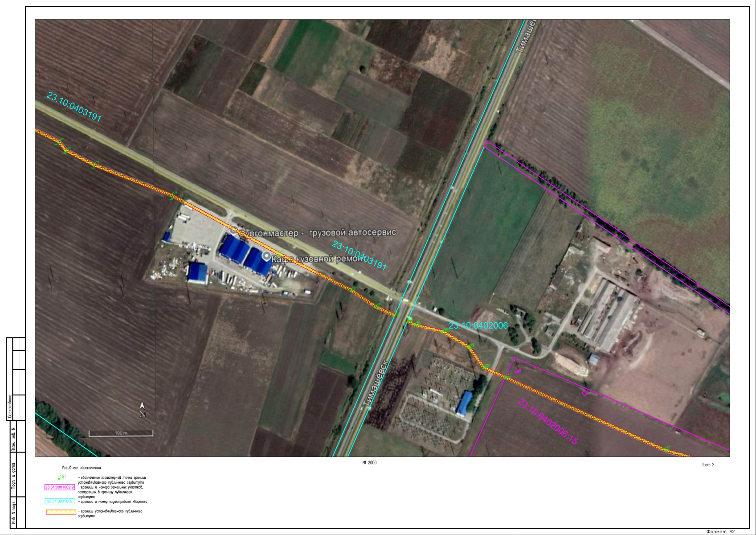Click the М1:2000 scale text

(x=369, y=463)
